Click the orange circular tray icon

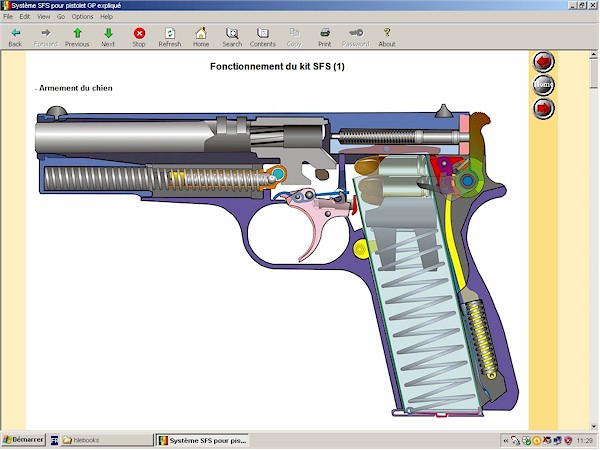pyautogui.click(x=537, y=441)
